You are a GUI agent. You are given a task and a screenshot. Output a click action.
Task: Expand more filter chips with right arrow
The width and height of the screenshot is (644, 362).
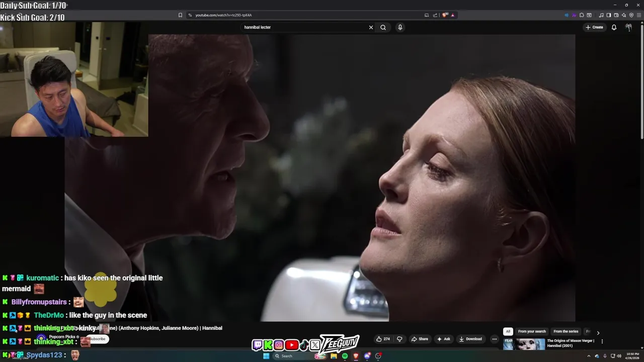598,332
